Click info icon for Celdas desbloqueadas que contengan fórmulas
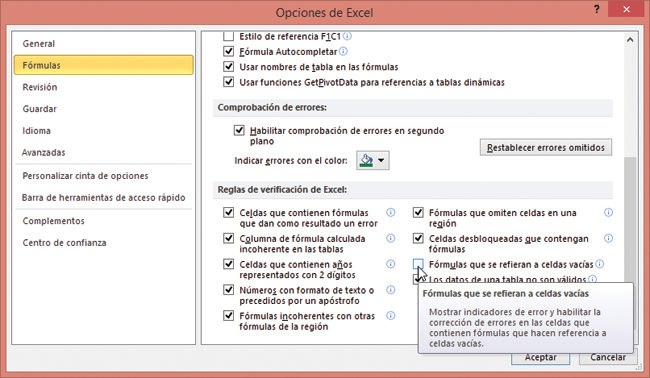 pyautogui.click(x=608, y=238)
